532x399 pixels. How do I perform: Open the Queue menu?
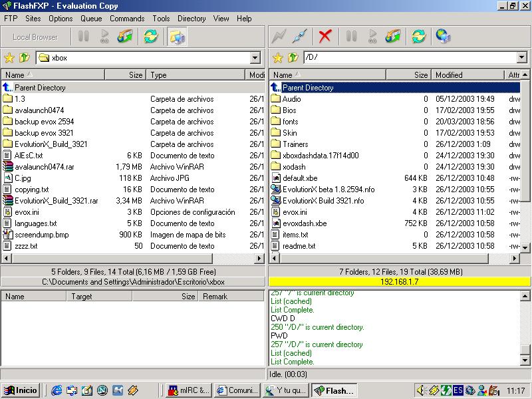91,19
